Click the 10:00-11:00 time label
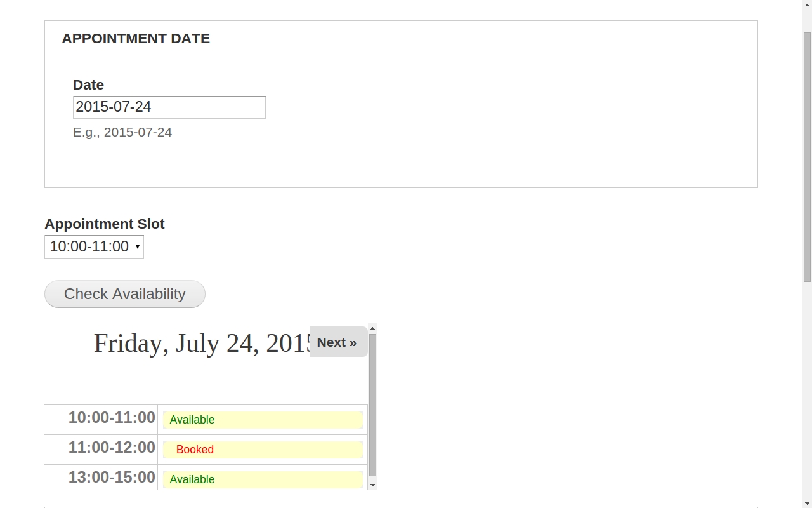 112,418
